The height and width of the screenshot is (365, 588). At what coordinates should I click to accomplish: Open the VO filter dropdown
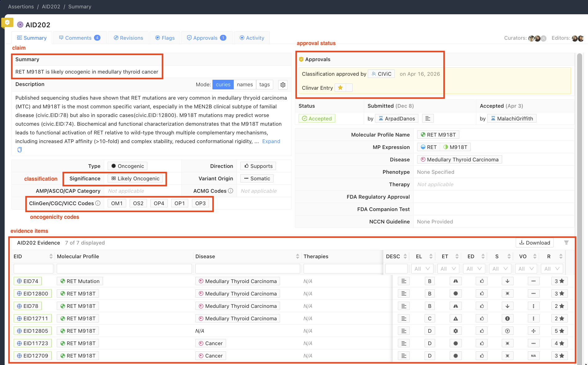pyautogui.click(x=526, y=269)
